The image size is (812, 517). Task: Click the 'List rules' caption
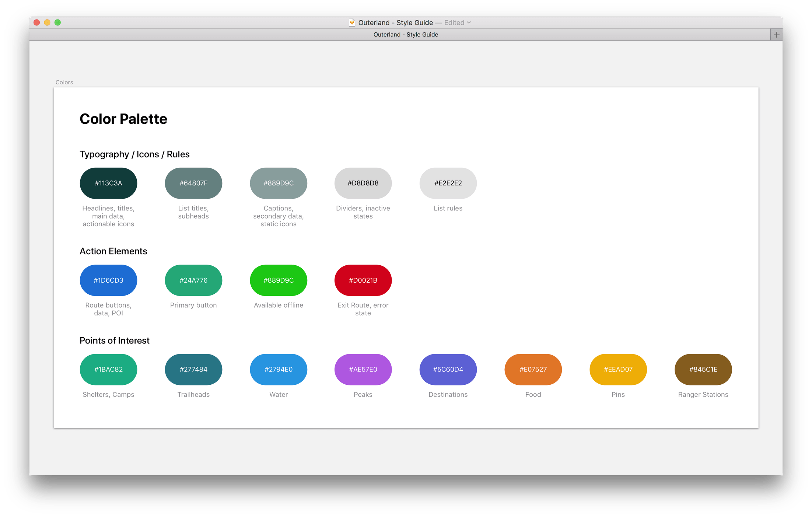click(448, 208)
